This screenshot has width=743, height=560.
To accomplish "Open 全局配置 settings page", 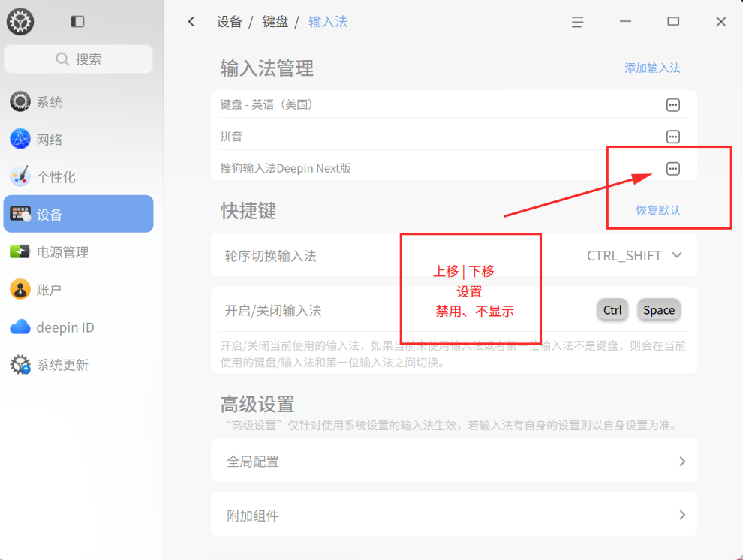I will click(x=454, y=460).
